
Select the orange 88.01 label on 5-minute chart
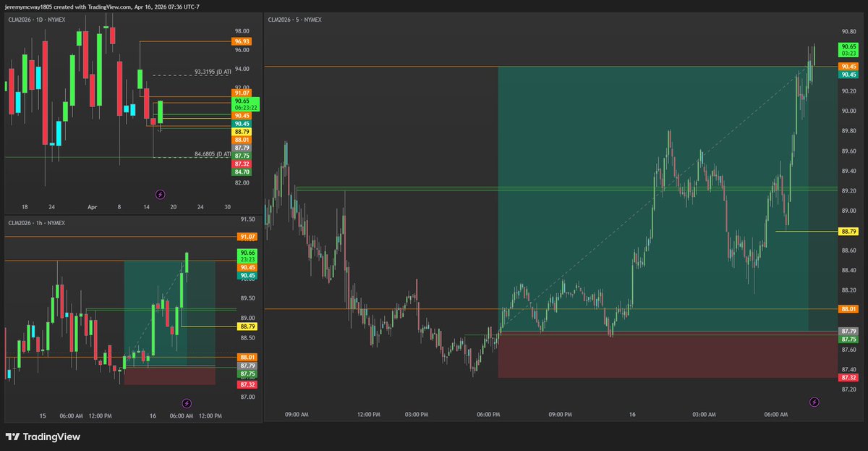[848, 309]
